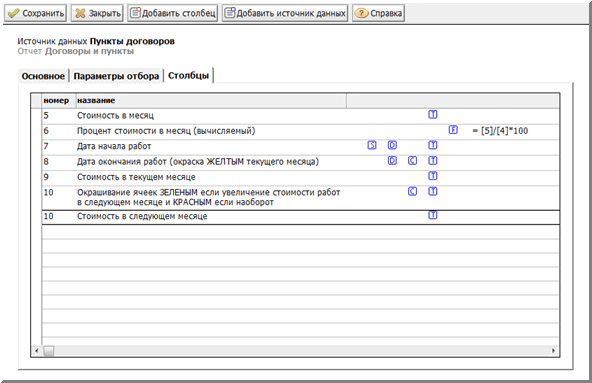Switch to the Основное tab
The width and height of the screenshot is (592, 383).
[x=43, y=76]
